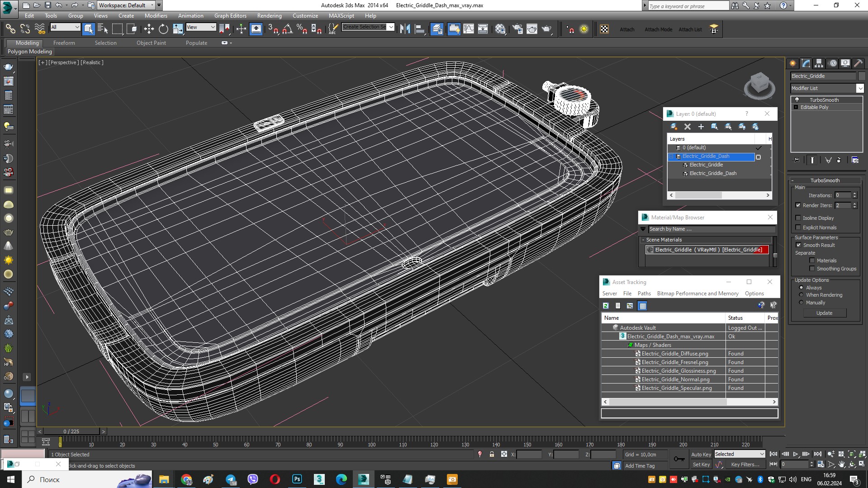
Task: Switch to the Freeform ribbon tab
Action: 64,43
